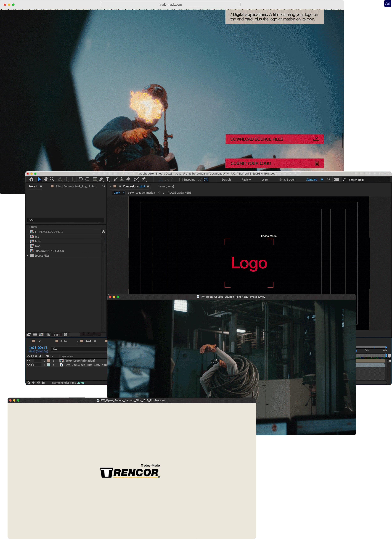Mute audio of the RW_Ope...unch_Film layer
This screenshot has height=540, width=392.
tap(32, 365)
